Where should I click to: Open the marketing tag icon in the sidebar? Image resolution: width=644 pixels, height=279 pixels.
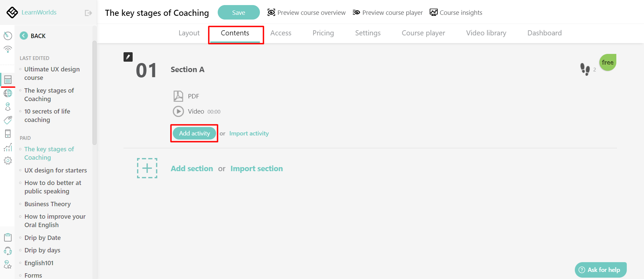click(8, 120)
